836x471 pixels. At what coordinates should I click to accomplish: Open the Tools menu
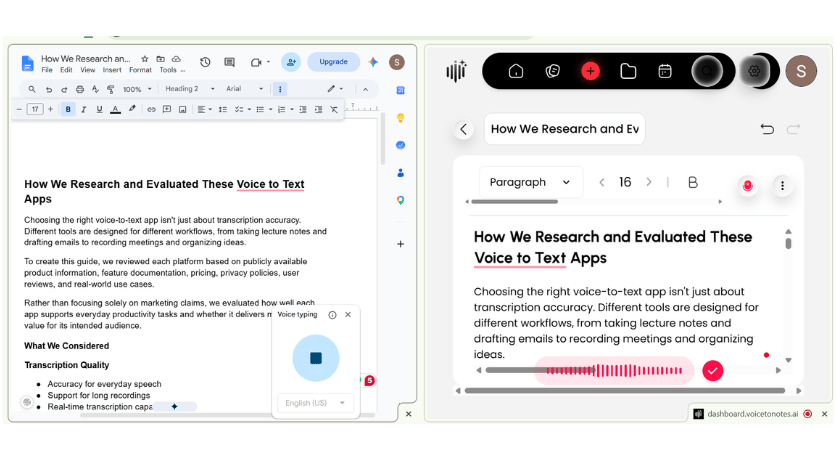coord(168,70)
